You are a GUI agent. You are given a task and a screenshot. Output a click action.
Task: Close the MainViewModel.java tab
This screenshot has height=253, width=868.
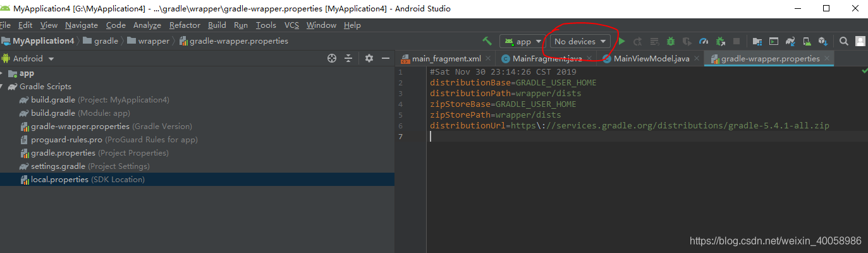click(x=695, y=59)
